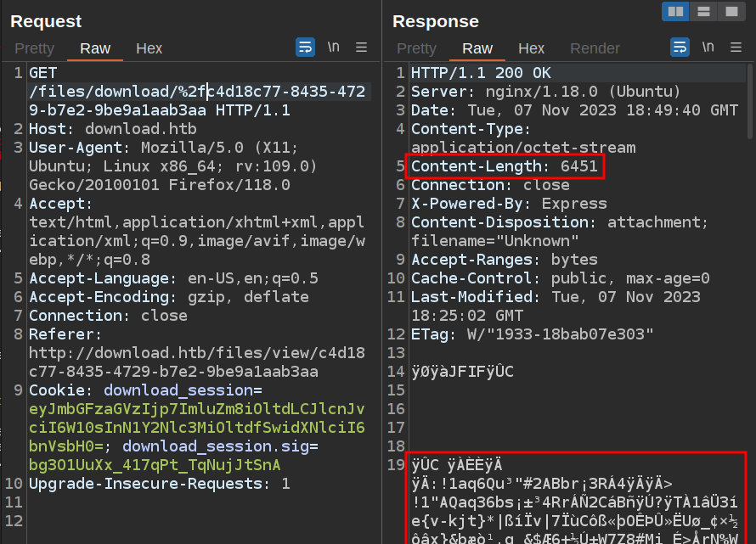Show non-printable characters in Request panel

pos(334,48)
